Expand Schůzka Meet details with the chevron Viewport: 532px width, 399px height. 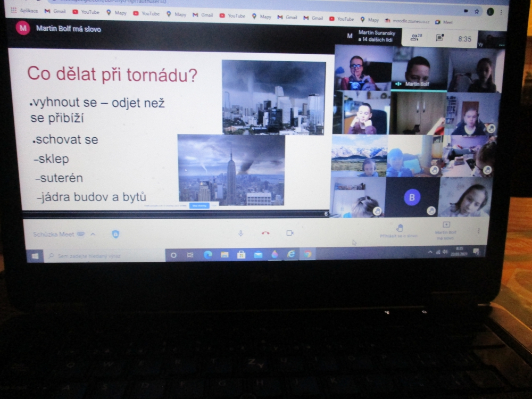[93, 234]
